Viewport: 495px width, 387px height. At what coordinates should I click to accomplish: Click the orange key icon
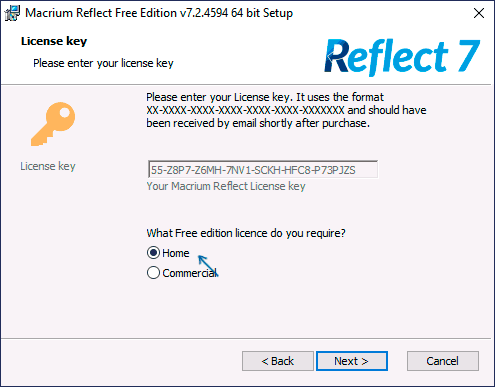pos(53,124)
